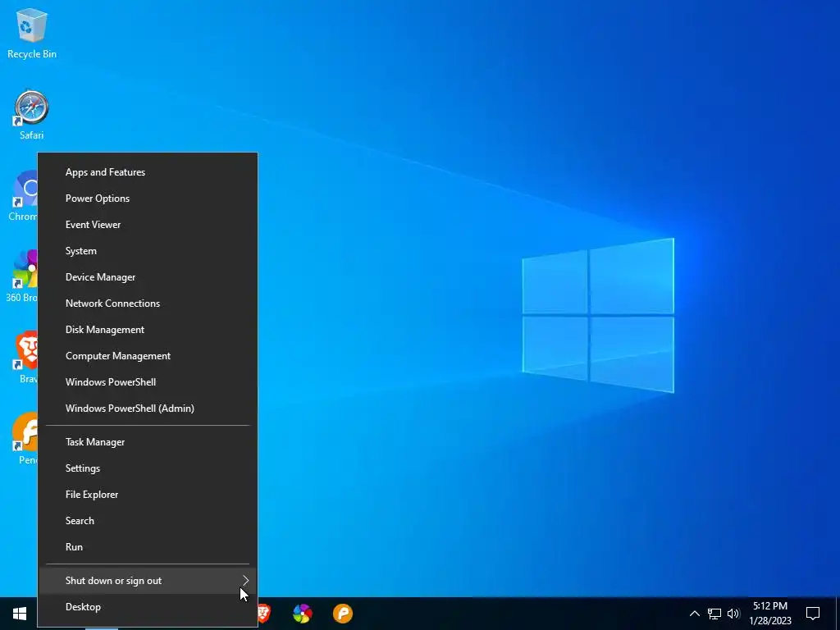Open network status tray icon
This screenshot has height=630, width=840.
pos(714,614)
